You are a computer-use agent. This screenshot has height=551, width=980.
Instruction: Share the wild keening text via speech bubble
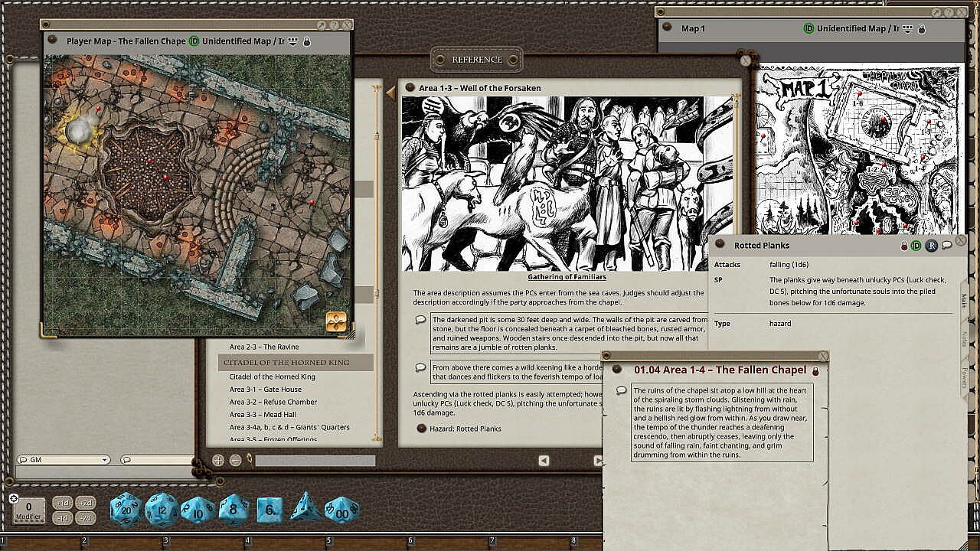pos(420,367)
